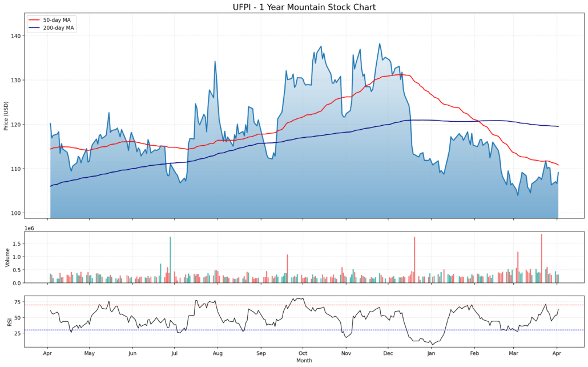Click the "1e6" multiplier above the volume axis
588x367 pixels.
(29, 228)
